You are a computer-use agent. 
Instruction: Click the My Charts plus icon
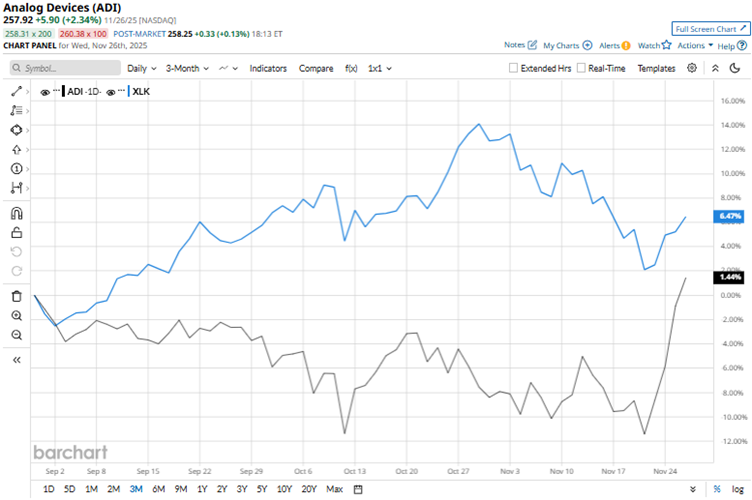coord(587,45)
